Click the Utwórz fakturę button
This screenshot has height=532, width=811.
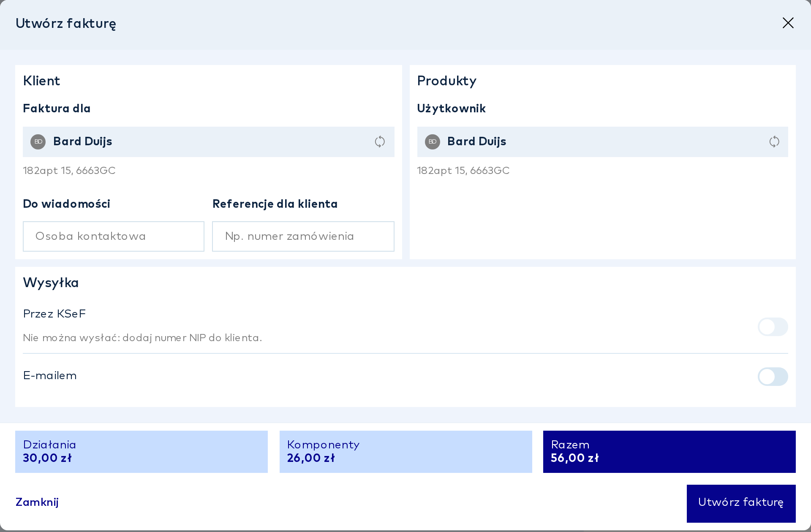point(741,503)
